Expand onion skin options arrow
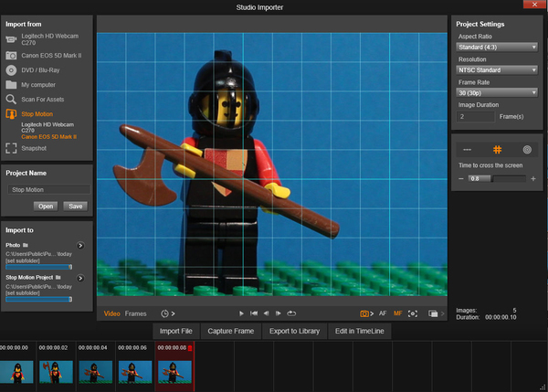This screenshot has height=392, width=548. click(442, 313)
